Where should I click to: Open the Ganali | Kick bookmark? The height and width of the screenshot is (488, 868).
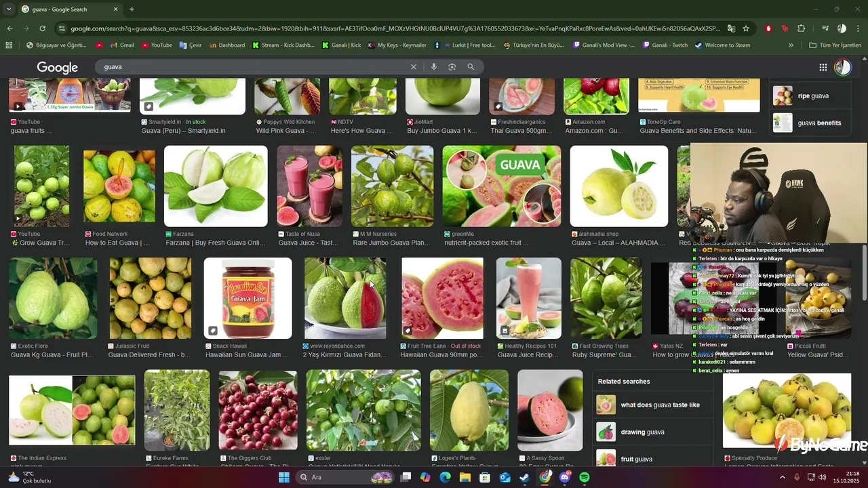(x=341, y=45)
